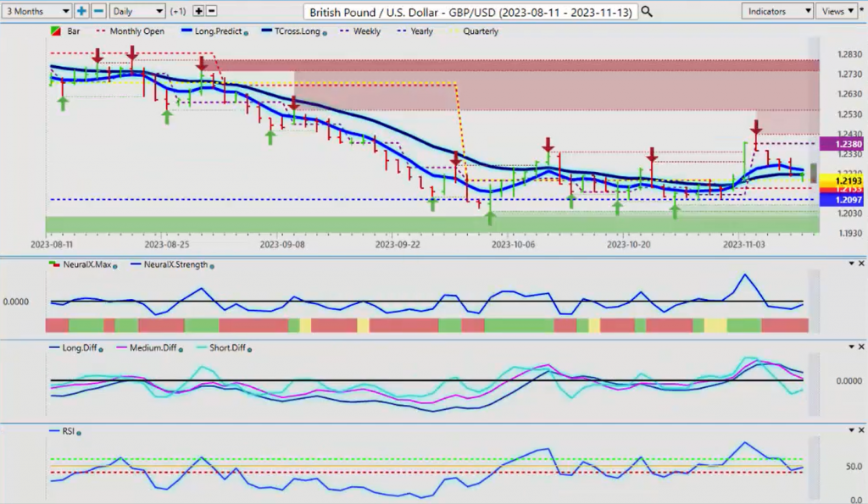This screenshot has height=504, width=868.
Task: Open the Daily interval dropdown
Action: click(x=136, y=11)
